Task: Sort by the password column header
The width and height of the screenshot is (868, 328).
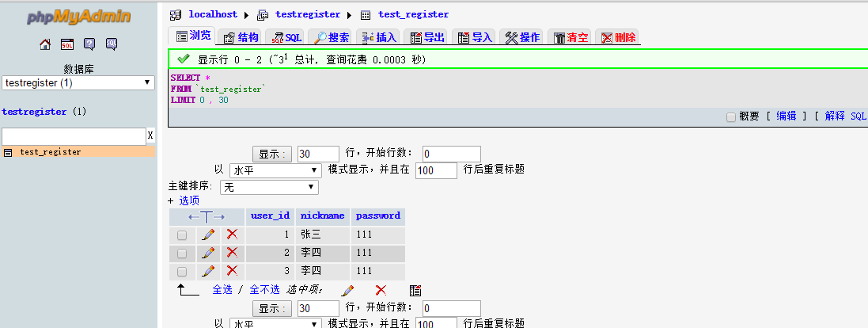Action: 378,216
